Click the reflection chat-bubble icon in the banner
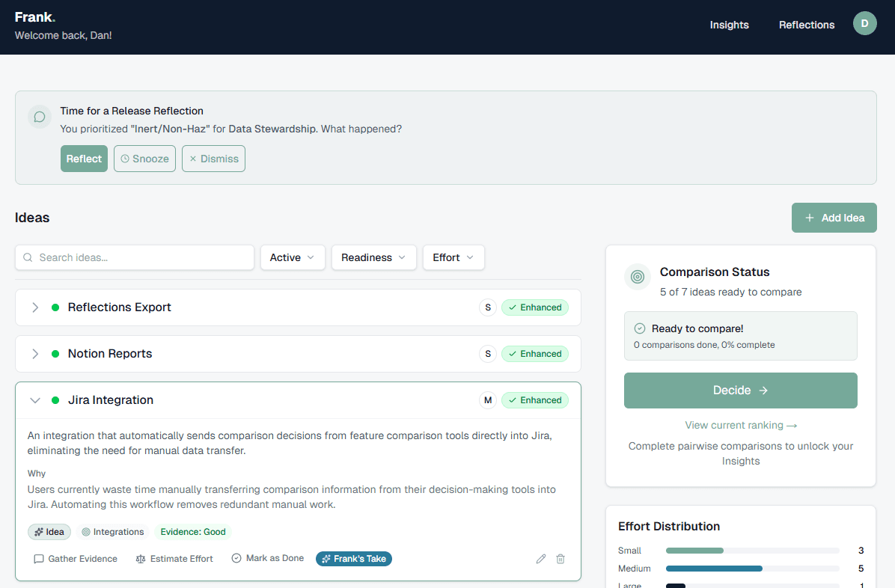This screenshot has height=588, width=895. click(39, 117)
